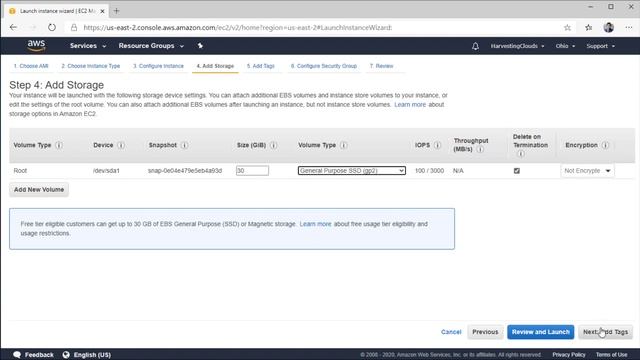Toggle Delete on Termination checkbox for Root
The width and height of the screenshot is (640, 360).
click(x=517, y=171)
